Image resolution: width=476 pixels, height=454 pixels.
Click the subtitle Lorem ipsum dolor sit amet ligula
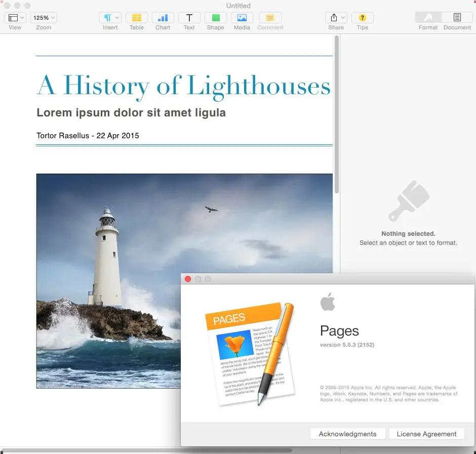pyautogui.click(x=131, y=112)
